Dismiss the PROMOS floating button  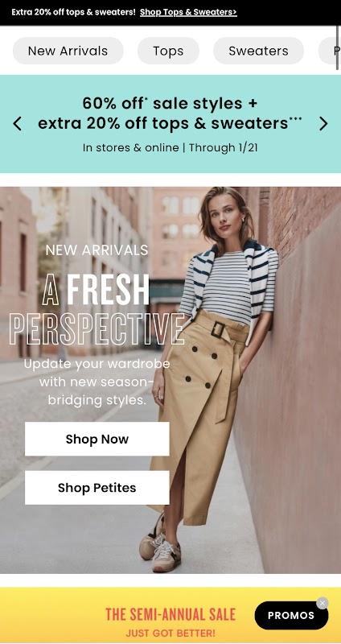click(x=323, y=603)
